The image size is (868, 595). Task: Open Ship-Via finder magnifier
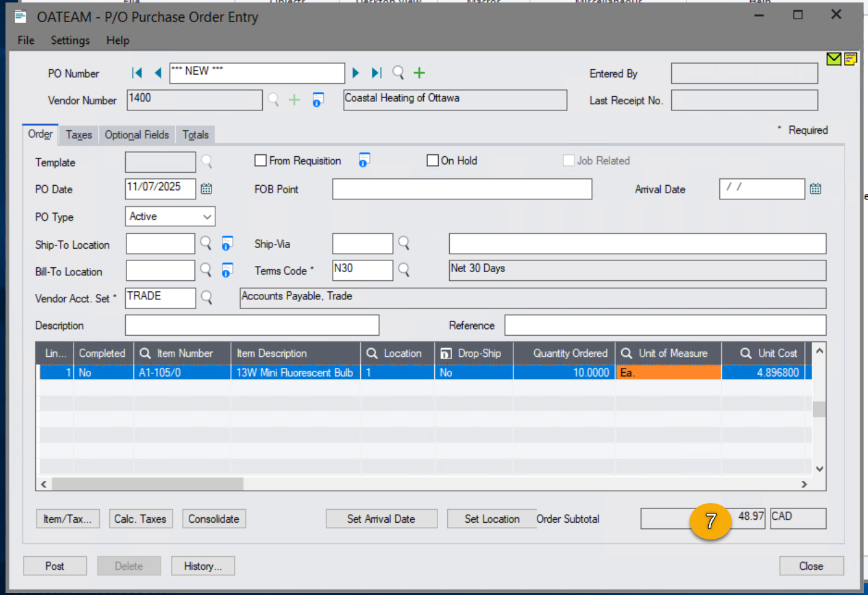404,243
